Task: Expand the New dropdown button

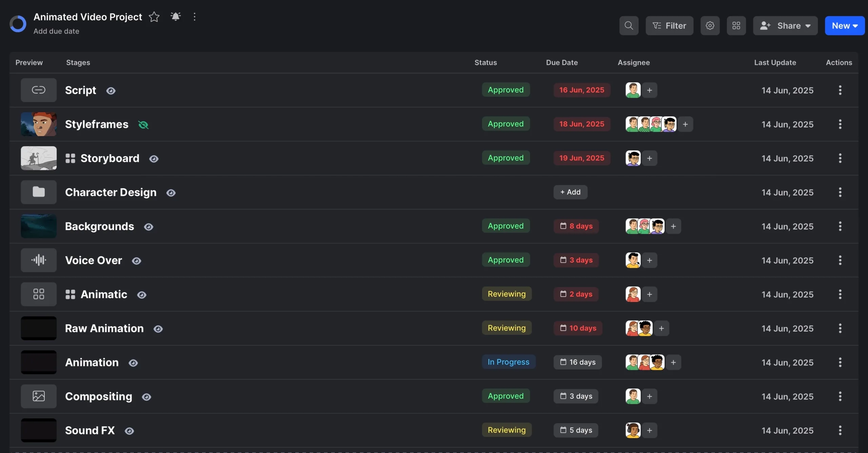Action: coord(844,25)
